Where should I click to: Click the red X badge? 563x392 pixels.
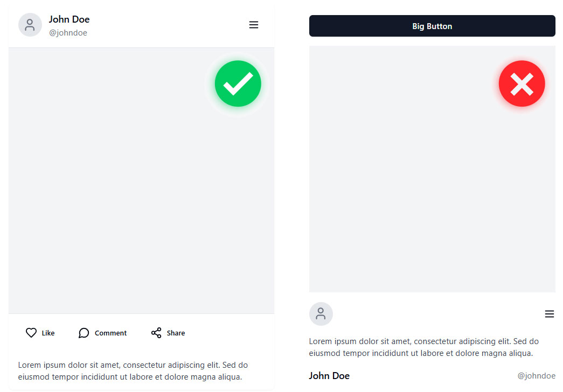pyautogui.click(x=522, y=83)
